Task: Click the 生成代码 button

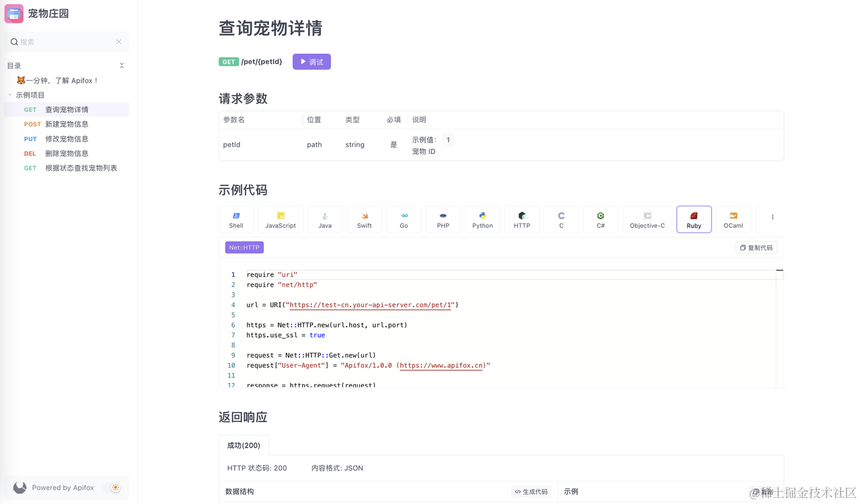Action: [531, 491]
